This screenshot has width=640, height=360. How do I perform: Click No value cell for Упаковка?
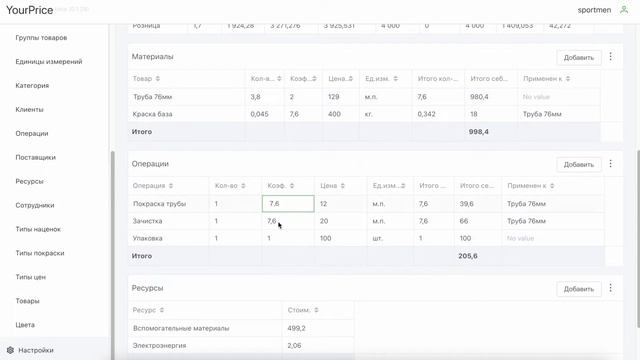pyautogui.click(x=520, y=238)
